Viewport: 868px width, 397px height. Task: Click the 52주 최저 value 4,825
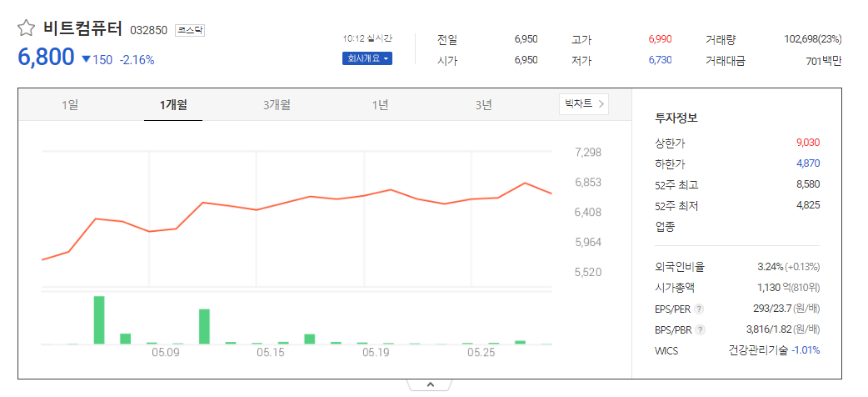(808, 206)
